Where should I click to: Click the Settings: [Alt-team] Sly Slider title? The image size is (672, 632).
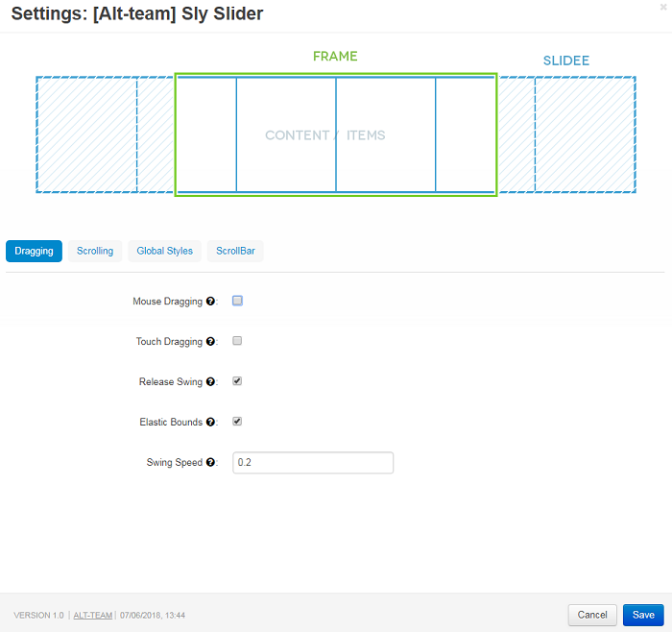click(137, 13)
